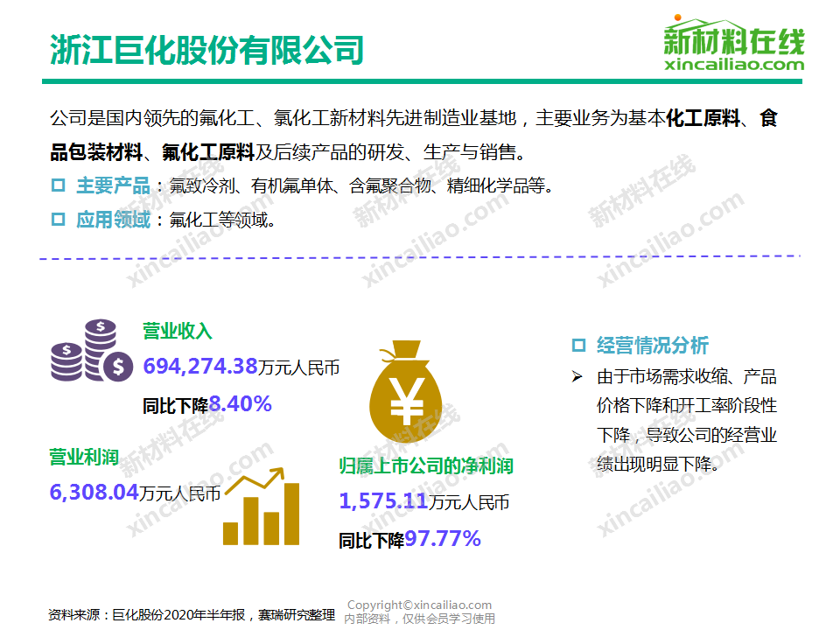Click the purple coin stacks icon

92,350
